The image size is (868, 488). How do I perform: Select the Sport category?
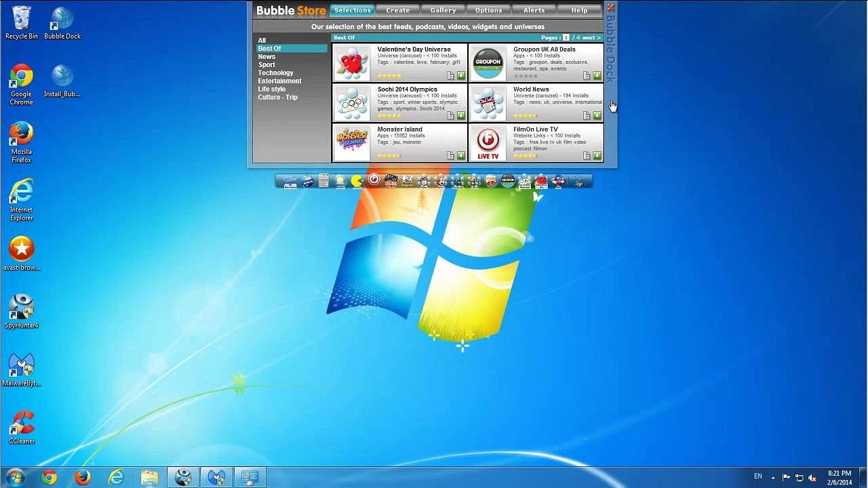click(x=267, y=65)
